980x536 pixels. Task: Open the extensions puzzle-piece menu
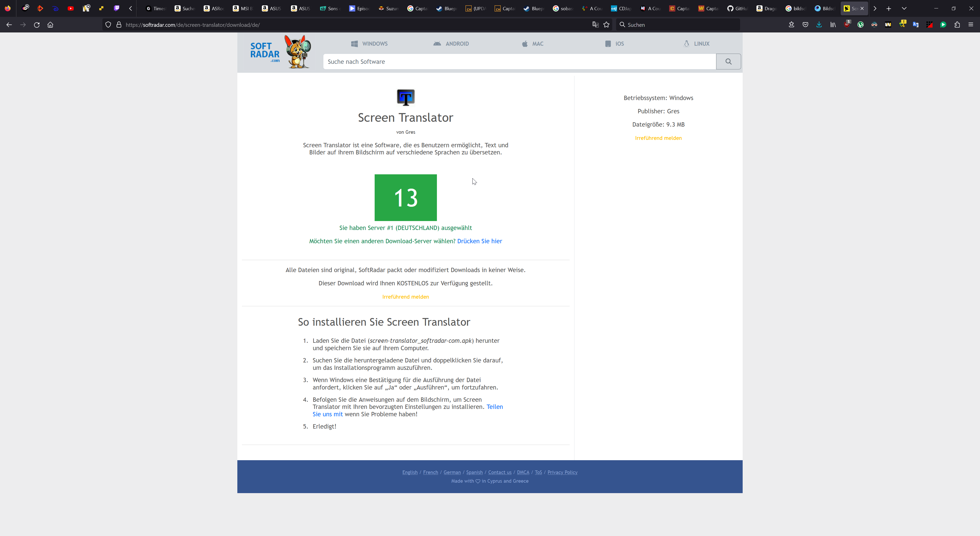pos(957,25)
